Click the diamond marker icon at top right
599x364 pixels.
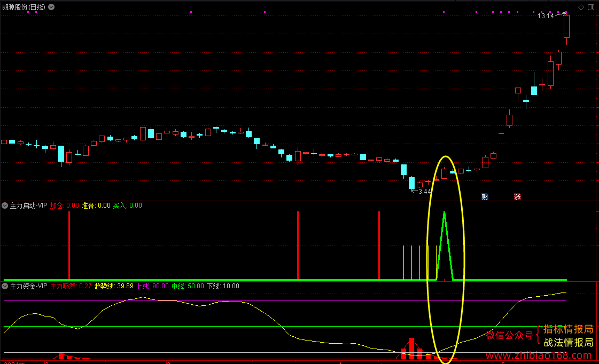(x=581, y=7)
